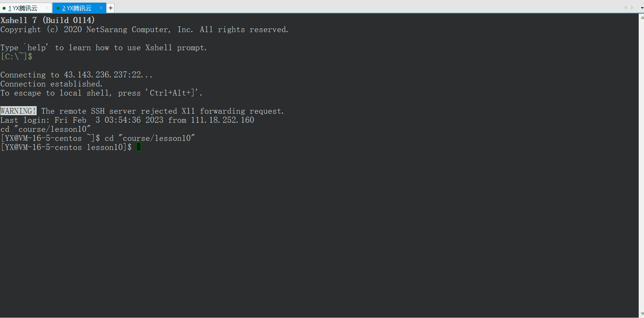Expand the tab list dropdown arrow
This screenshot has height=318, width=644.
click(x=642, y=8)
